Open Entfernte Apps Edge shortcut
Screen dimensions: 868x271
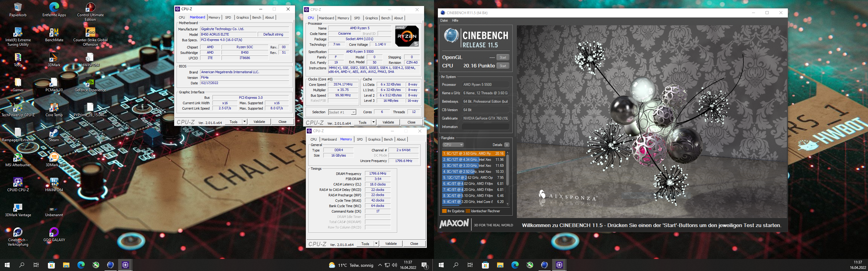(54, 10)
